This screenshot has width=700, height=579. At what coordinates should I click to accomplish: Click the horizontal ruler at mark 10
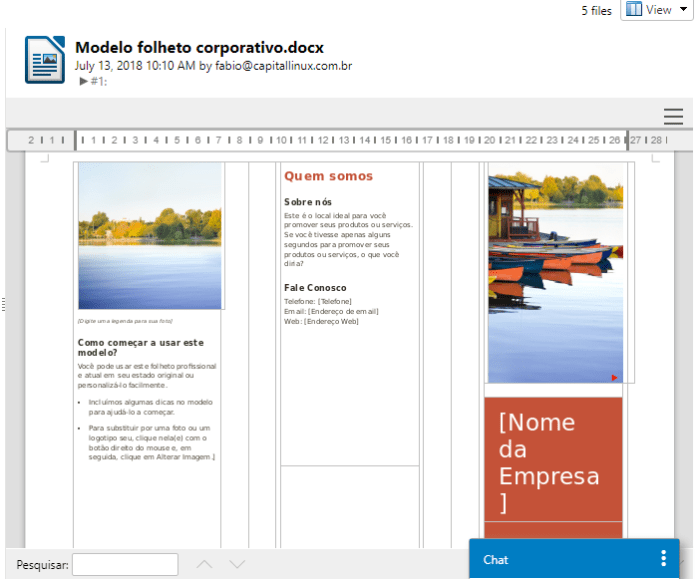pyautogui.click(x=282, y=140)
